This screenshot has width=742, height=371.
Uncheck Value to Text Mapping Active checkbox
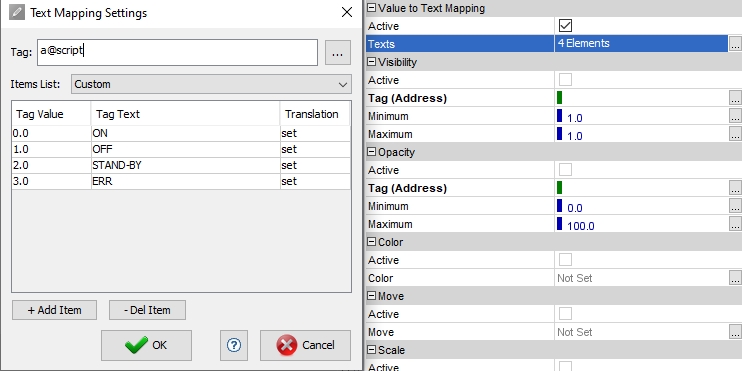(565, 26)
